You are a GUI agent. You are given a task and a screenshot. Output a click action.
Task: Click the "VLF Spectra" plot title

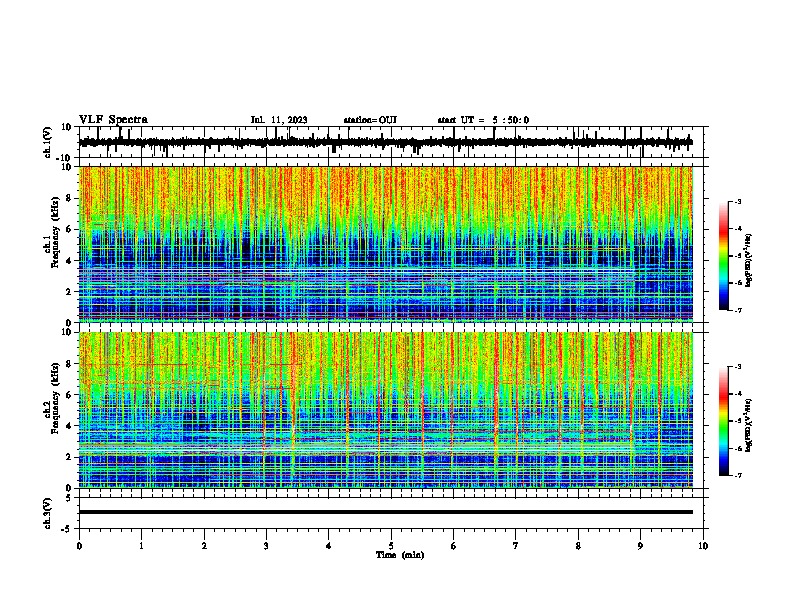pos(113,120)
